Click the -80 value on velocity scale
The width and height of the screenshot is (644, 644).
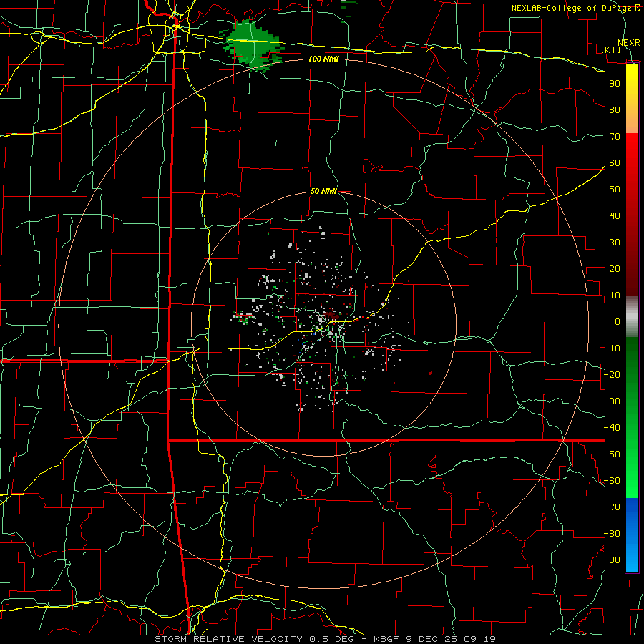pos(612,534)
